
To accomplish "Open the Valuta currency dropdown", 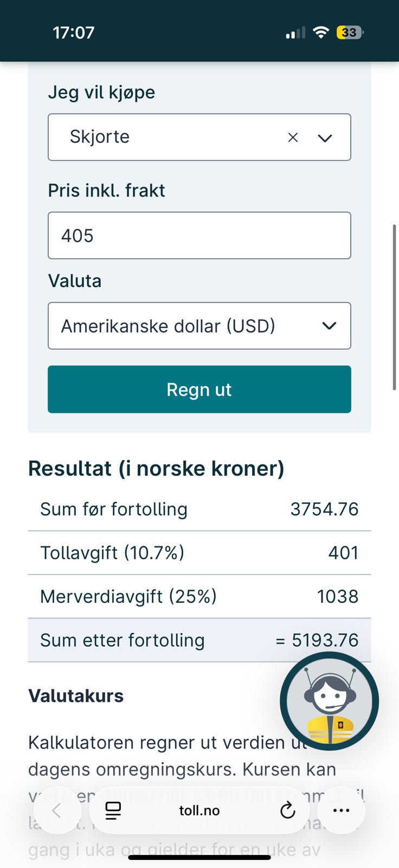I will click(x=200, y=325).
